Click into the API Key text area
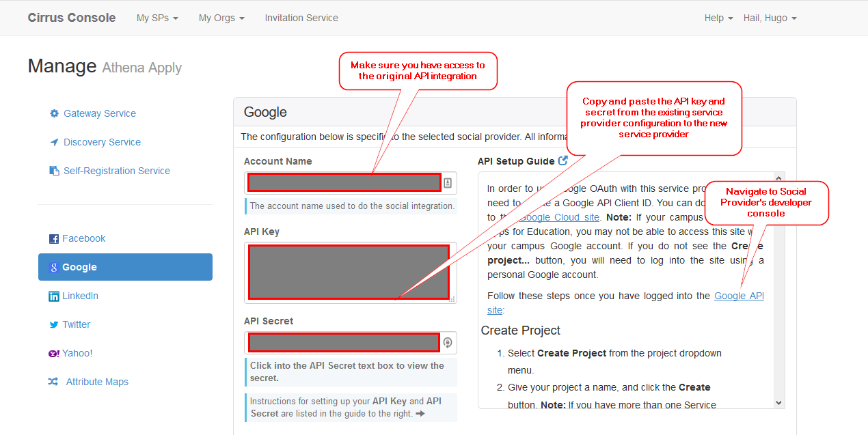This screenshot has height=435, width=868. click(349, 272)
